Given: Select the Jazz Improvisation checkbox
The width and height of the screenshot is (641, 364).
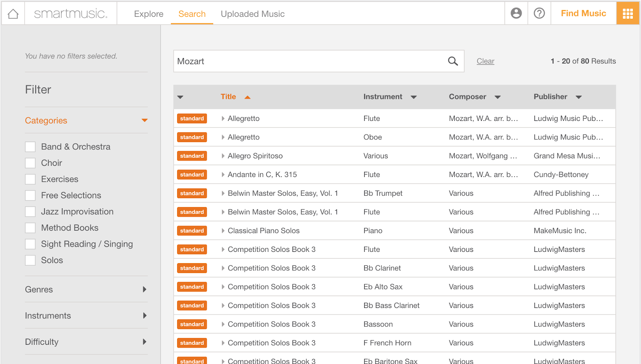Looking at the screenshot, I should click(30, 211).
